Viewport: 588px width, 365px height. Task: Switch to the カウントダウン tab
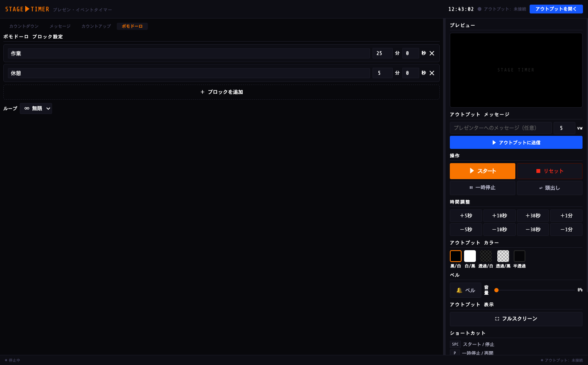click(x=24, y=26)
